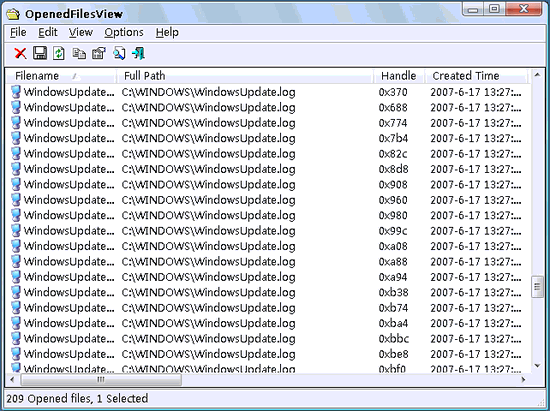This screenshot has width=550, height=411.
Task: Click file icon in the 0xbe8 row
Action: (16, 354)
